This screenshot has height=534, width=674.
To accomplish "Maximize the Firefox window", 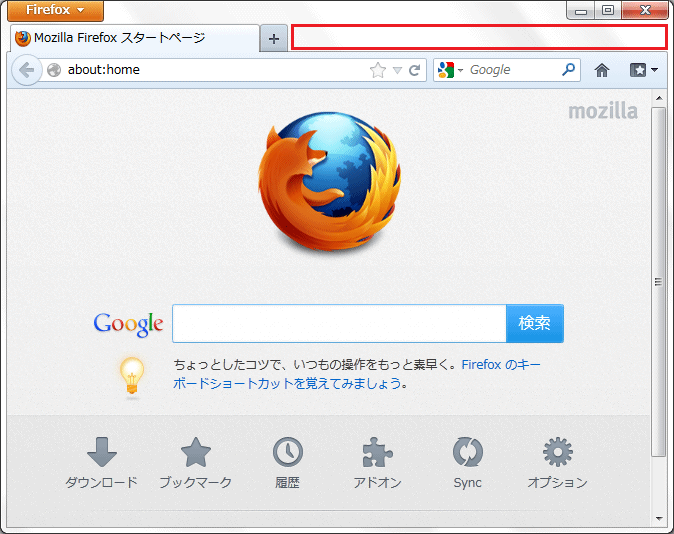I will [x=608, y=10].
